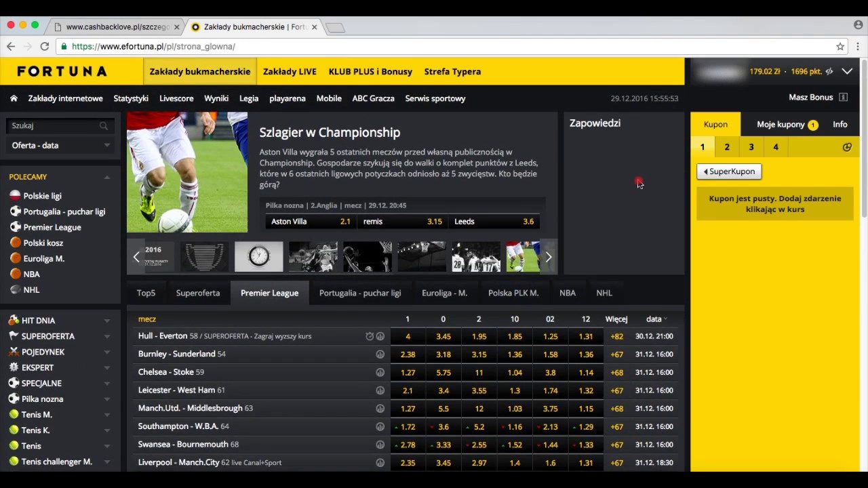Screen dimensions: 868x488
Task: Open Chrome menu three-dots icon
Action: [x=858, y=47]
